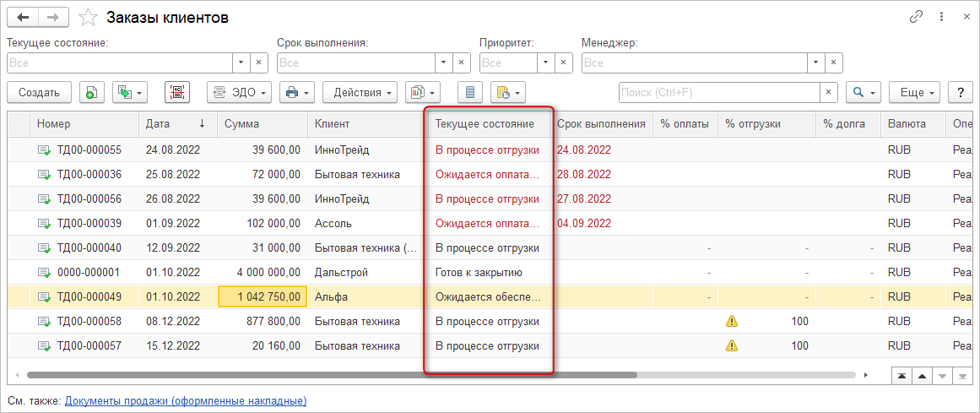
Task: Click the Поиск (Ctrl+F) field
Action: [718, 93]
